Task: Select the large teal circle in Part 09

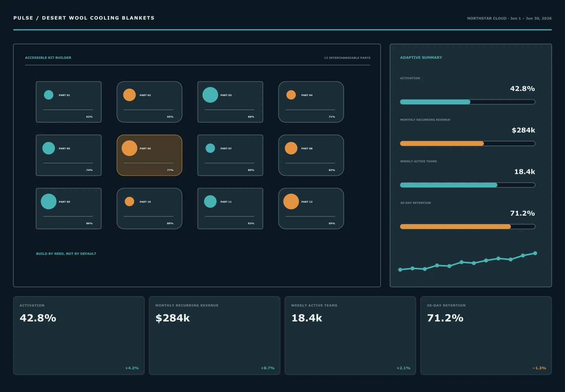Action: [49, 201]
